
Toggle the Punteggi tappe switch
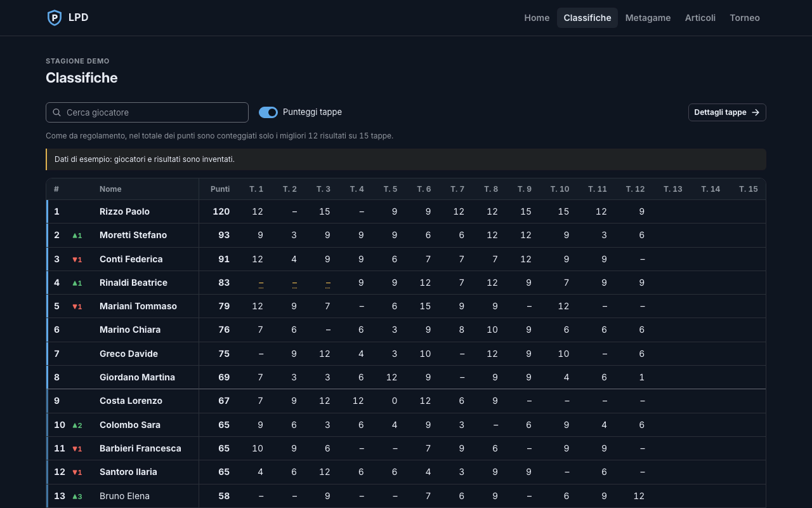(268, 112)
